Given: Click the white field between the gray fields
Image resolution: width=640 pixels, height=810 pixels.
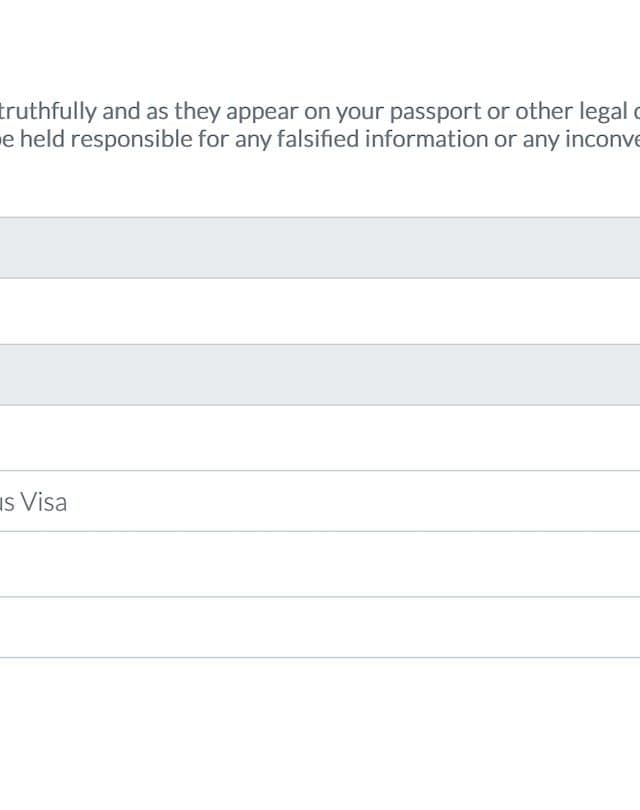Looking at the screenshot, I should point(320,311).
